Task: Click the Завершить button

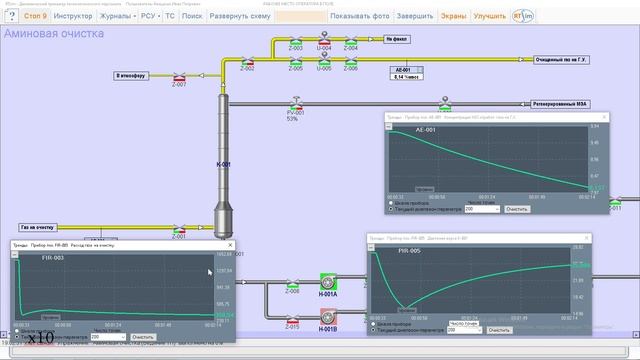Action: (x=415, y=16)
